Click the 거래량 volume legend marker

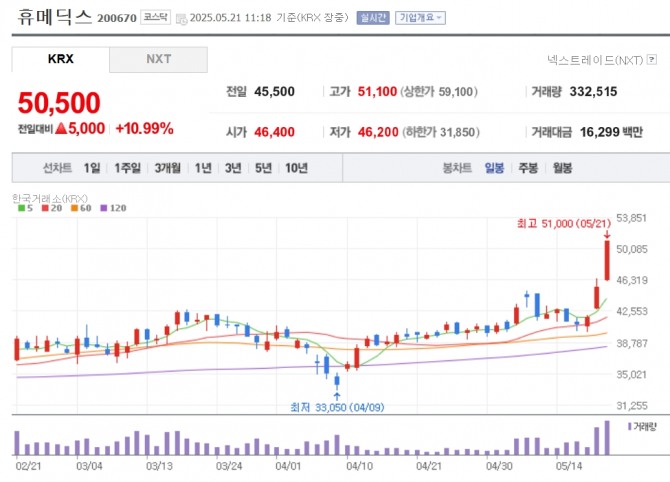coord(630,426)
